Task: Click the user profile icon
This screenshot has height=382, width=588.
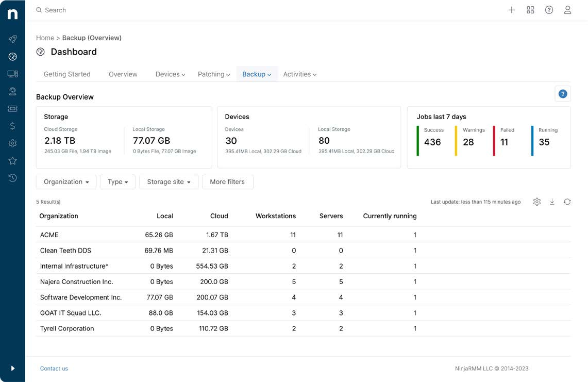Action: tap(567, 10)
